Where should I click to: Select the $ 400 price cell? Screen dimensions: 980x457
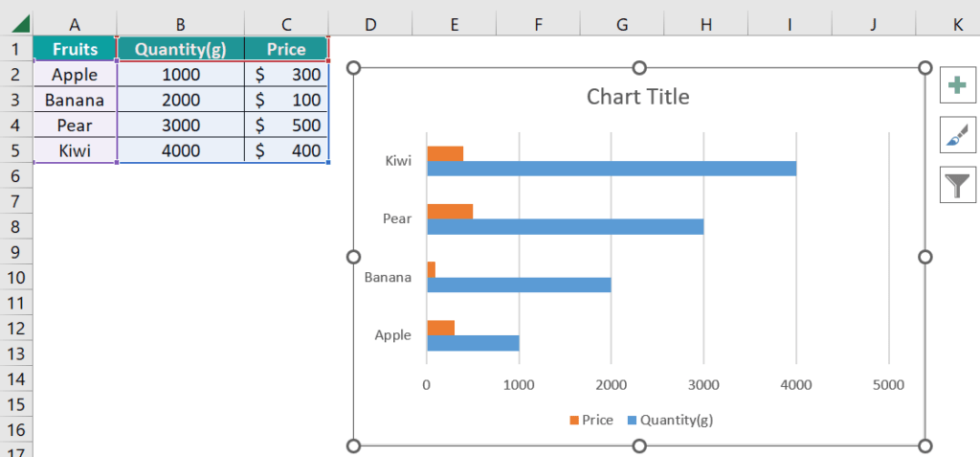pyautogui.click(x=286, y=150)
